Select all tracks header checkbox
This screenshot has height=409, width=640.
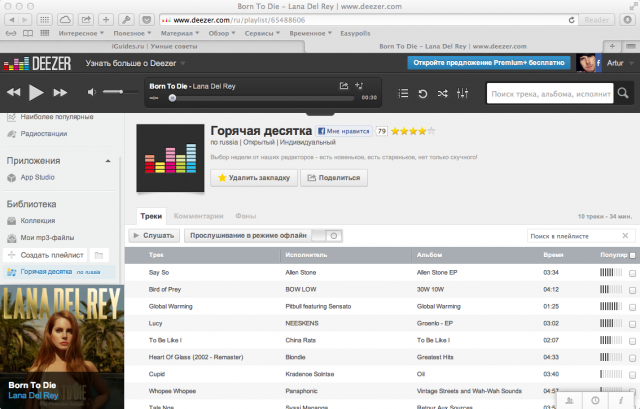632,256
